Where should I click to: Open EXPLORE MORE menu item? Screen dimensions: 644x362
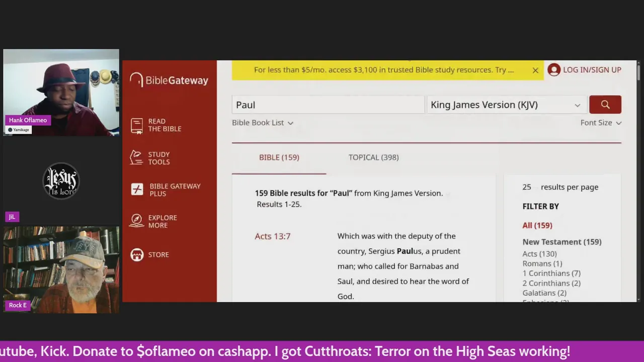click(x=163, y=221)
